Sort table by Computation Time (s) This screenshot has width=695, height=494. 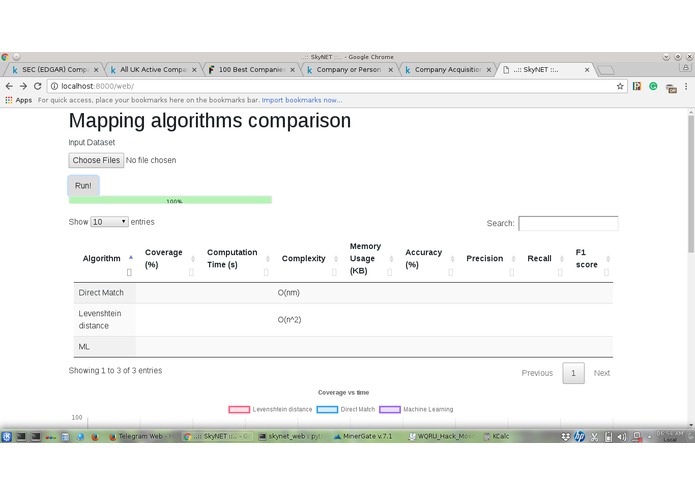click(235, 258)
